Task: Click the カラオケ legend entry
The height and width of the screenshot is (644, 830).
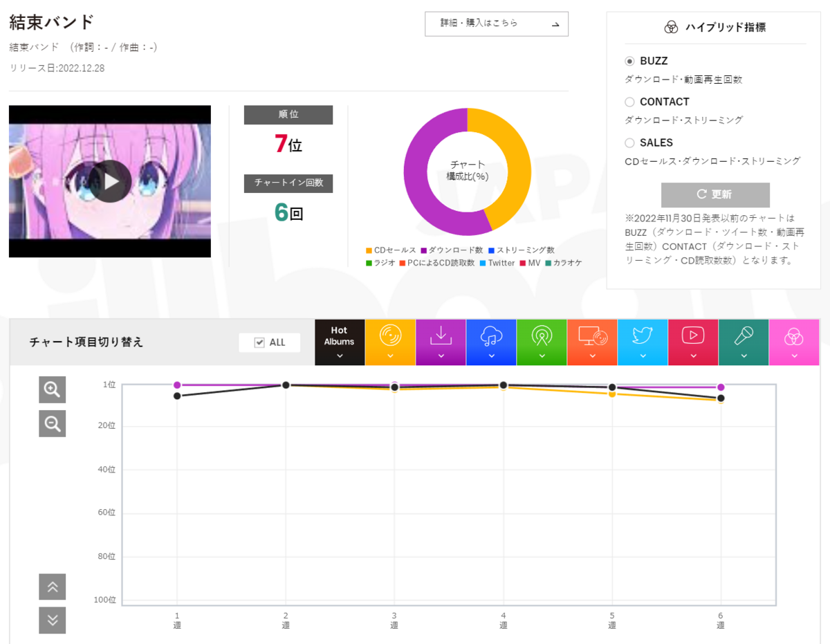Action: click(564, 263)
